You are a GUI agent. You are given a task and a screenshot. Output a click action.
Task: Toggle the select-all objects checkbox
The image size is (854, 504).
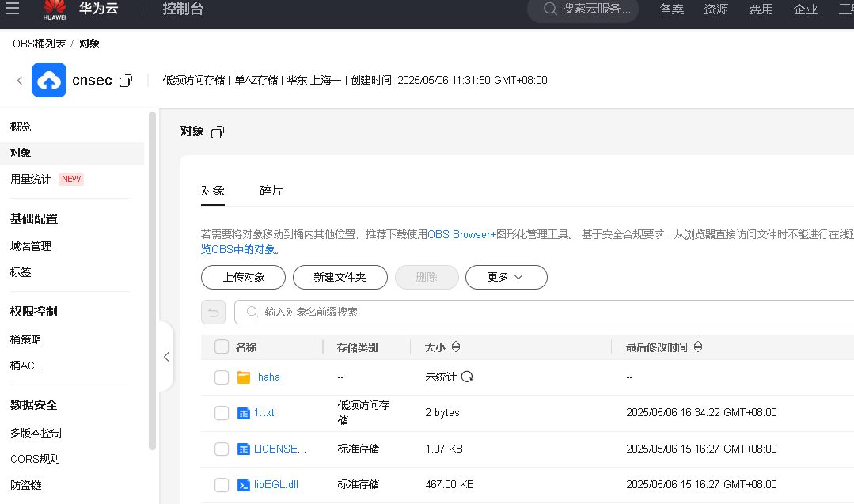click(222, 347)
